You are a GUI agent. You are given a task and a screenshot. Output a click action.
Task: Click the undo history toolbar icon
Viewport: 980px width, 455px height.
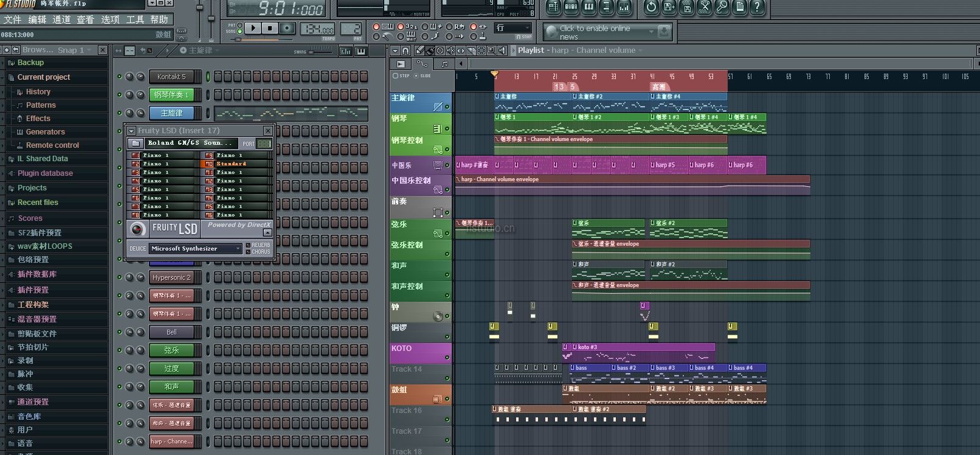pyautogui.click(x=651, y=7)
